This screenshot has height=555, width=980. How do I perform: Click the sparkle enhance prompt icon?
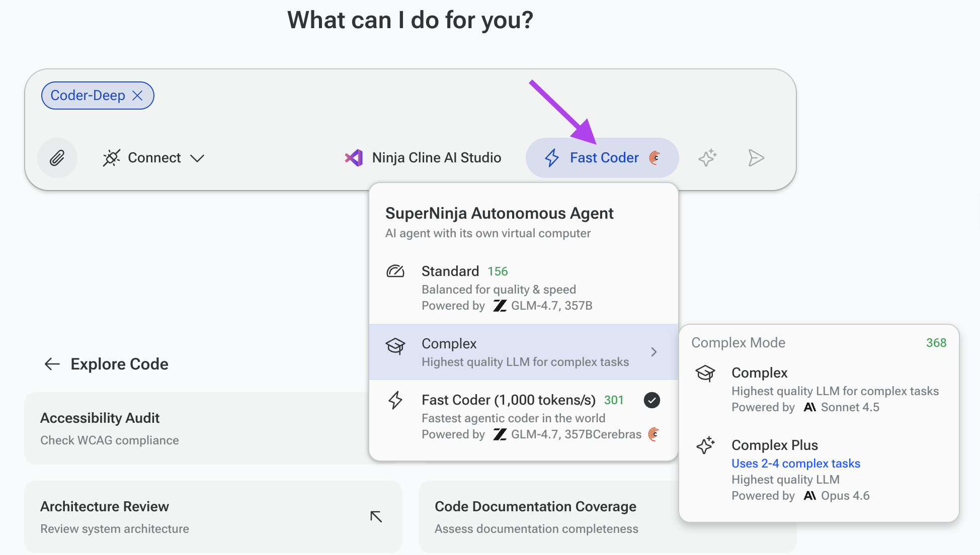point(707,158)
